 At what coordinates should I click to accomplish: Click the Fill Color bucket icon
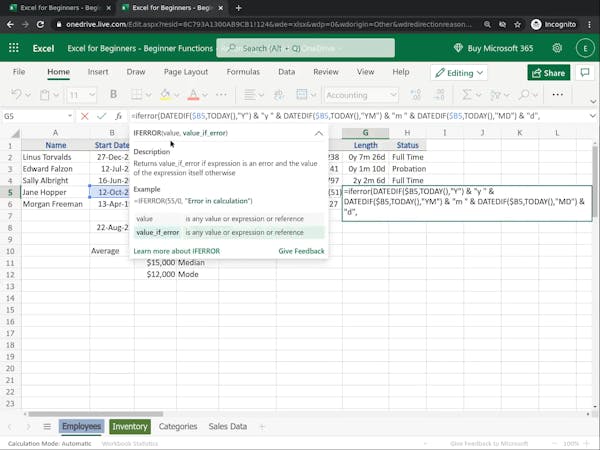[165, 95]
